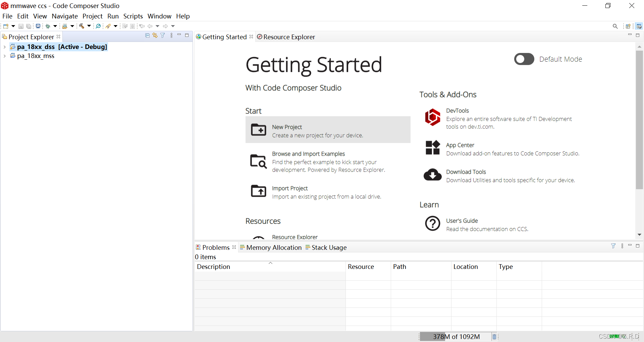Image resolution: width=644 pixels, height=342 pixels.
Task: Go back using the left arrow icon
Action: pos(150,26)
